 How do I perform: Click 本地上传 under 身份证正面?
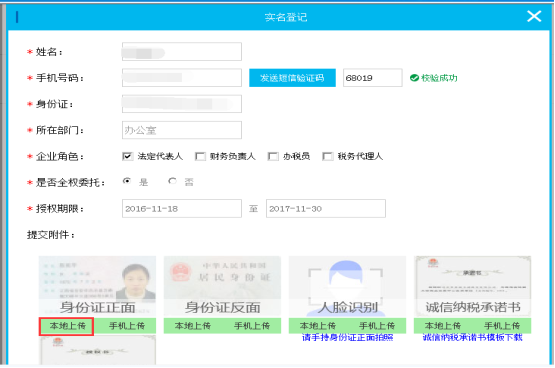pyautogui.click(x=67, y=326)
